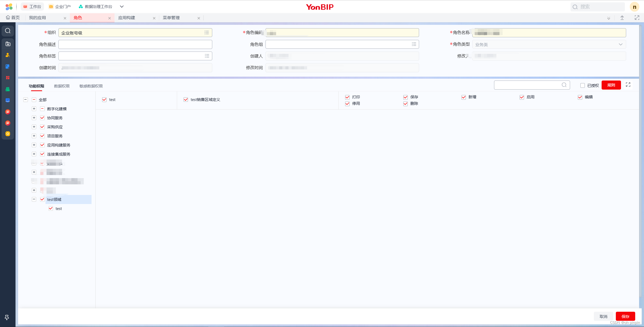Click the red grid module icon in sidebar
Screen dimensions: 644x327
click(7, 78)
